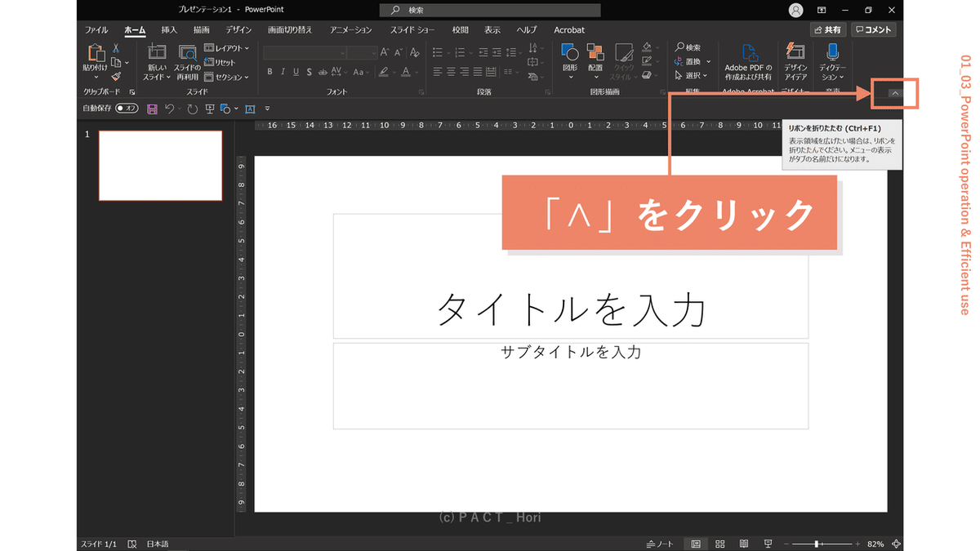980x551 pixels.
Task: Click the Format Painter brush icon
Action: (x=115, y=76)
